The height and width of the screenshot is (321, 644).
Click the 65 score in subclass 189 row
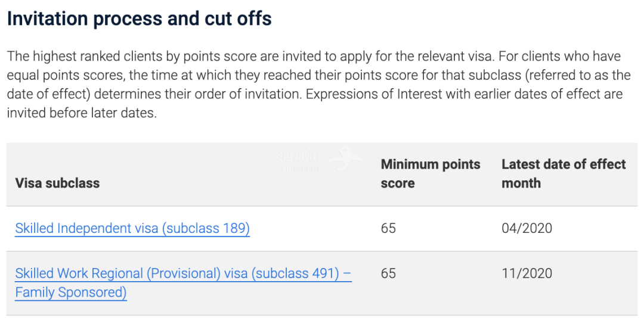[x=388, y=228]
